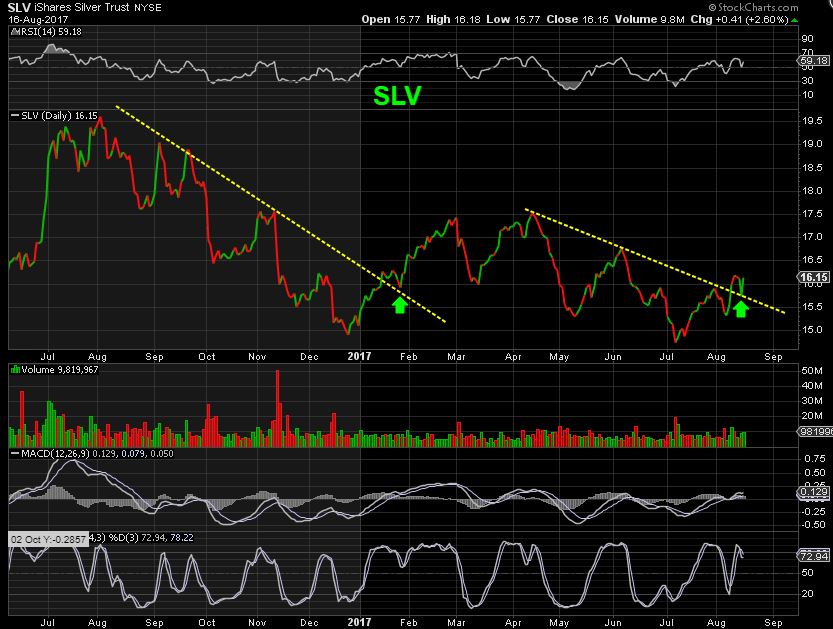Select the SLV (Daily) 16.15 legend label
The width and height of the screenshot is (833, 629).
54,115
